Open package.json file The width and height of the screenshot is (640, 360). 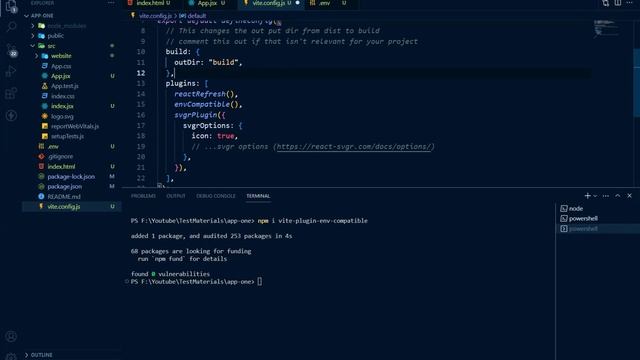pos(64,187)
